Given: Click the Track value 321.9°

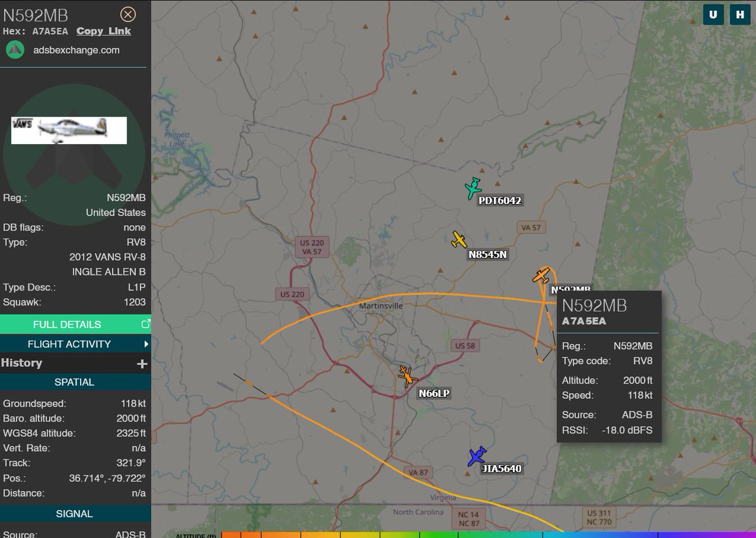Looking at the screenshot, I should pyautogui.click(x=133, y=463).
